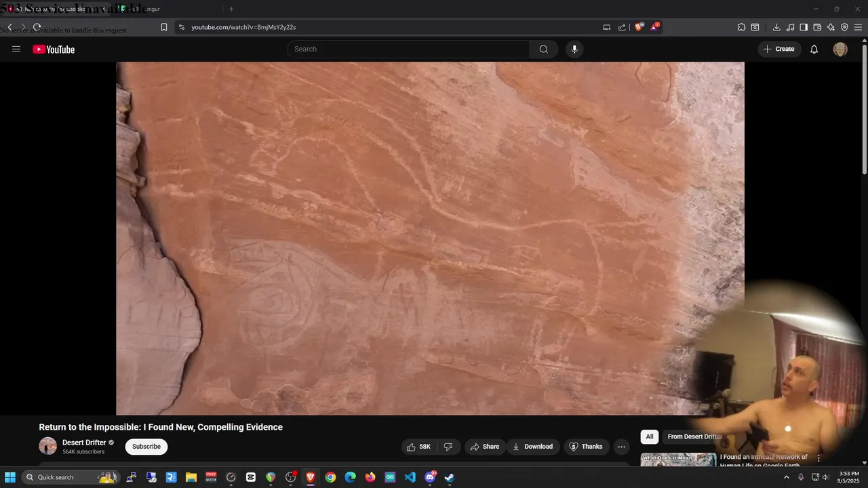Select the From Desert Drifter chip
868x488 pixels.
pos(694,436)
